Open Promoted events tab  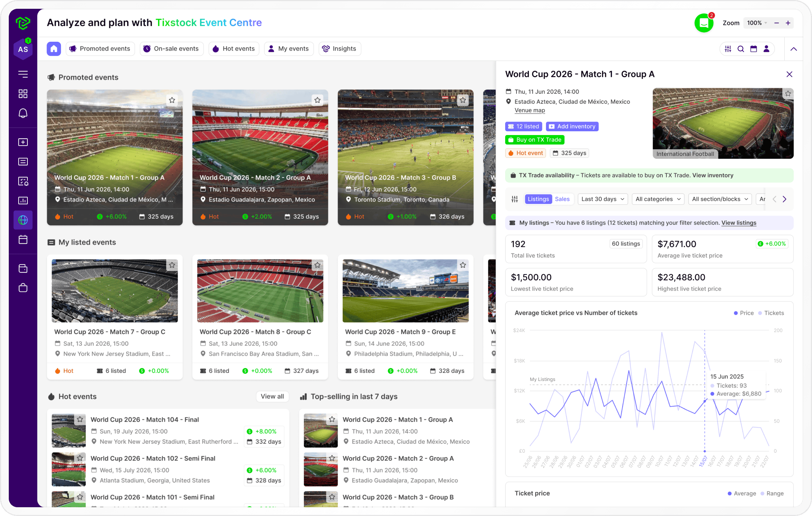pos(100,49)
